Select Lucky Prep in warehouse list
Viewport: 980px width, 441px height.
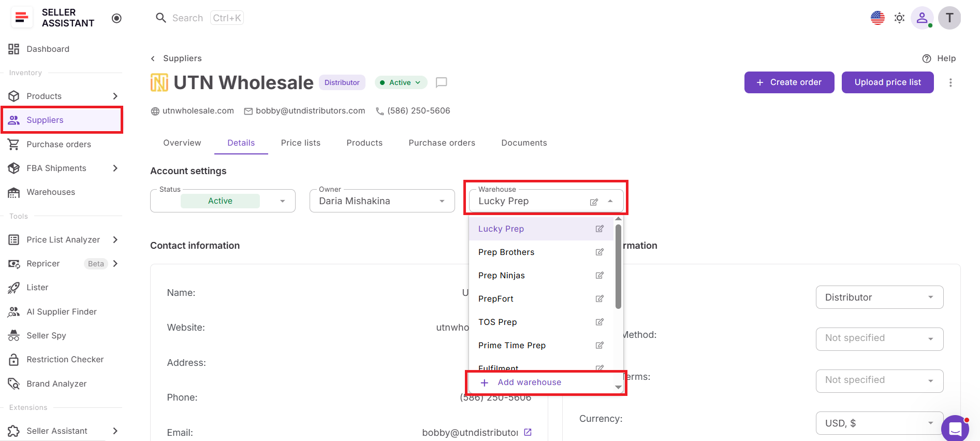pyautogui.click(x=541, y=229)
